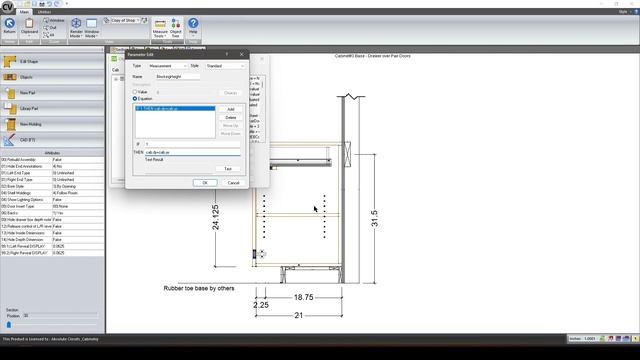Select the Objects tool in sidebar
The image size is (640, 360).
52,77
